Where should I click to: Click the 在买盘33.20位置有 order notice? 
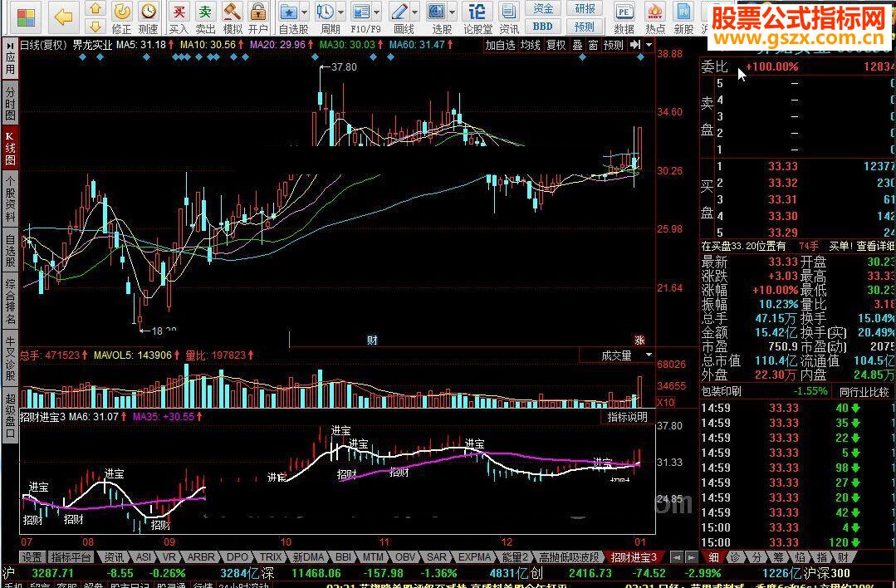point(743,247)
